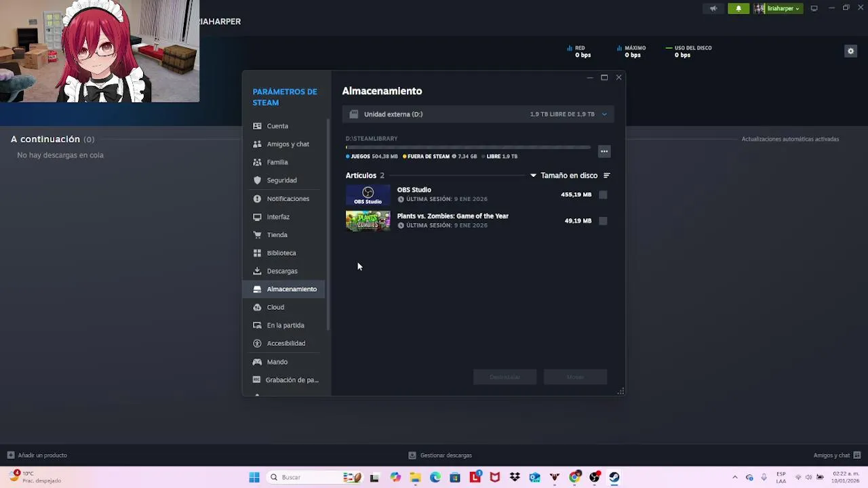
Task: Click the Grabación de partida icon
Action: pos(257,380)
